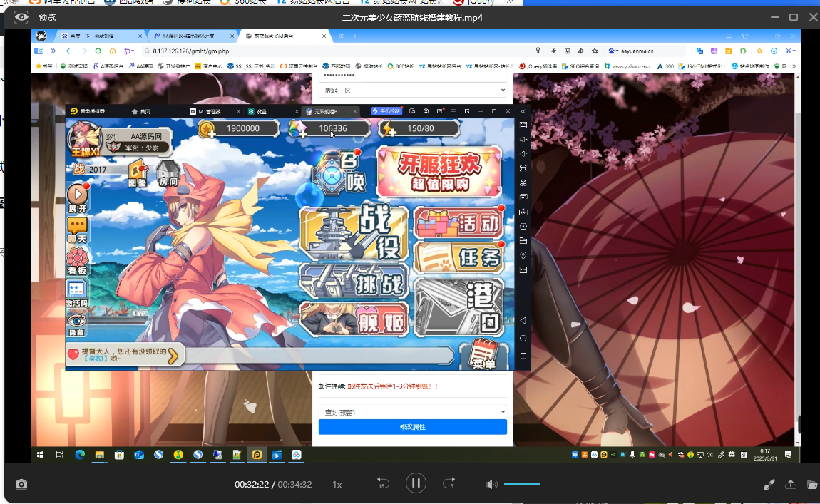Click the browser back arrow
This screenshot has width=820, height=504.
click(x=69, y=51)
